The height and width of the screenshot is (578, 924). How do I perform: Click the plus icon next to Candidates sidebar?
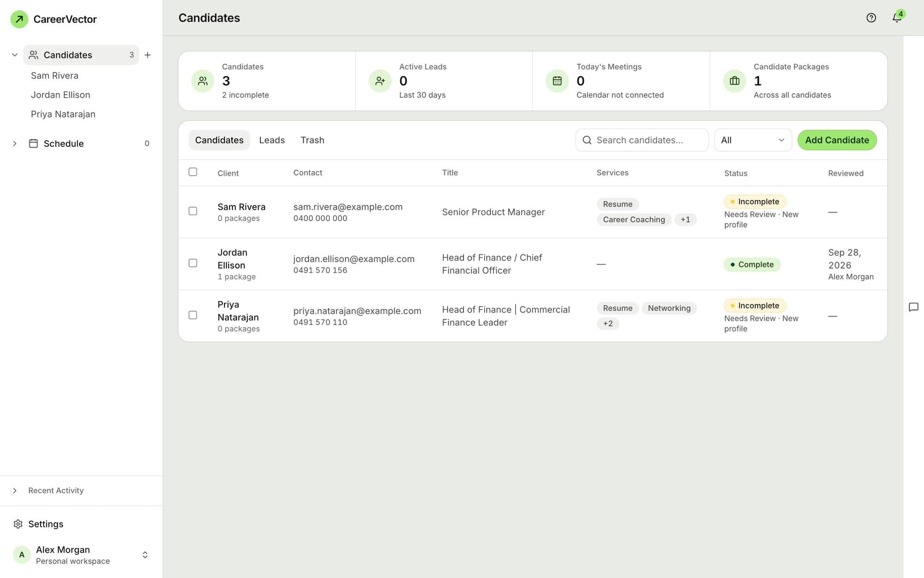coord(147,55)
